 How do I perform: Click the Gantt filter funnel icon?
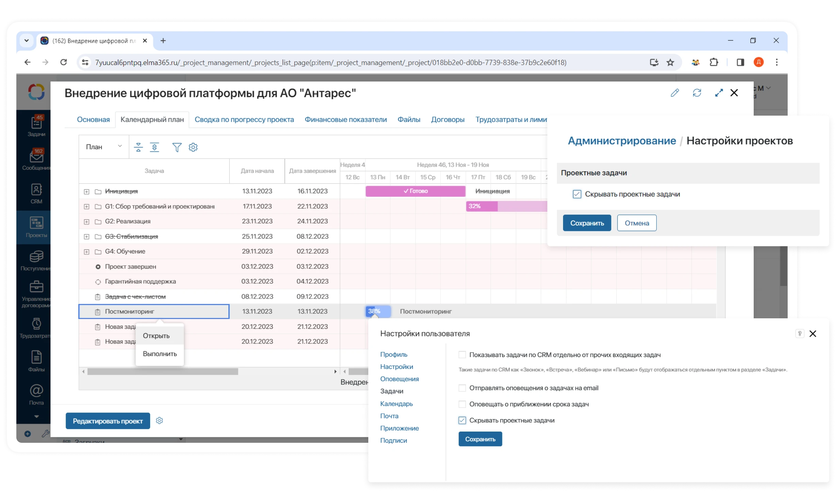[177, 147]
